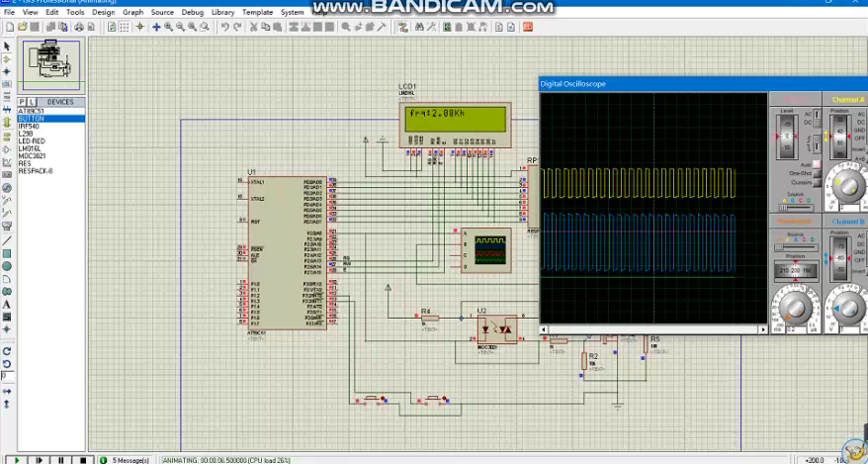
Task: Select the arrow selection mode tool
Action: 7,46
